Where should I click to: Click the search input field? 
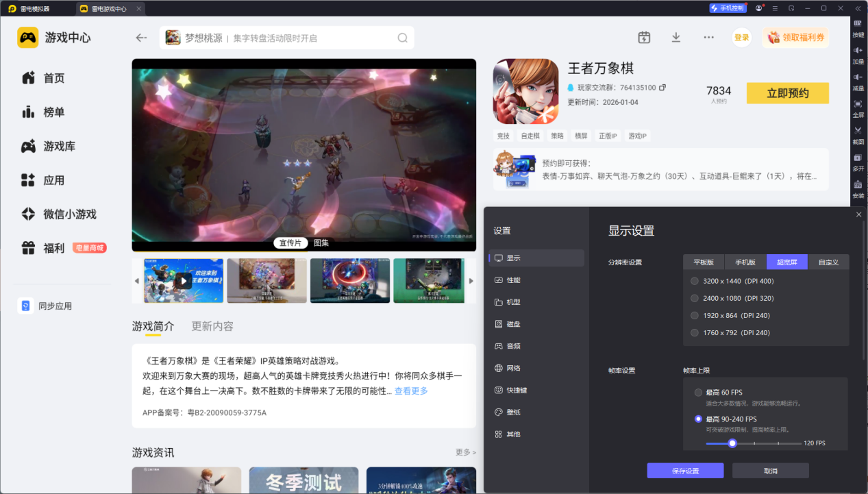[287, 38]
